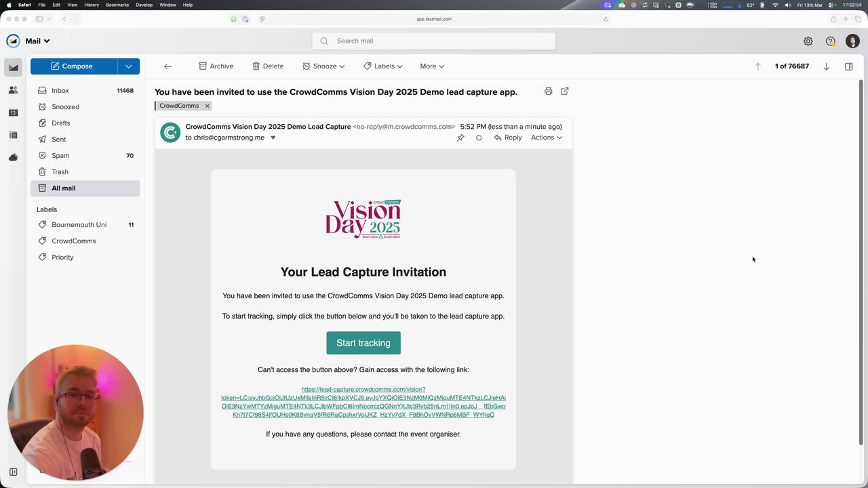Image resolution: width=868 pixels, height=488 pixels.
Task: Pin this message
Action: pos(460,138)
